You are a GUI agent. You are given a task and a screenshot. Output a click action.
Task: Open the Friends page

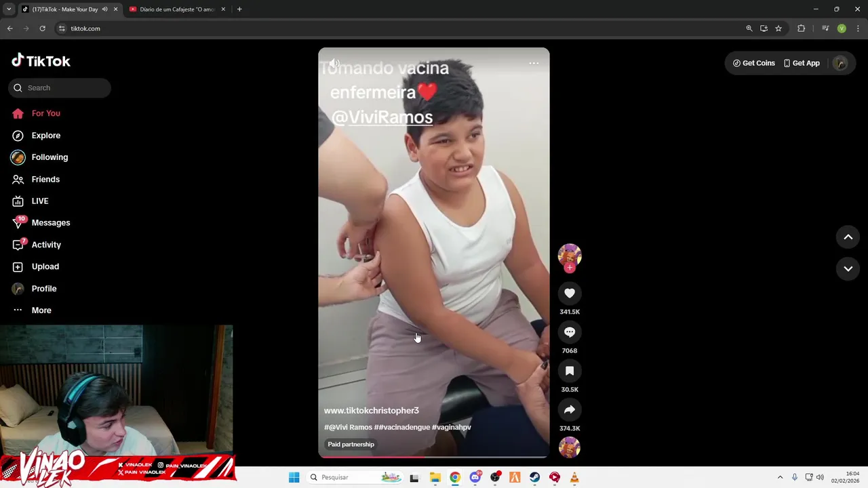click(x=35, y=179)
